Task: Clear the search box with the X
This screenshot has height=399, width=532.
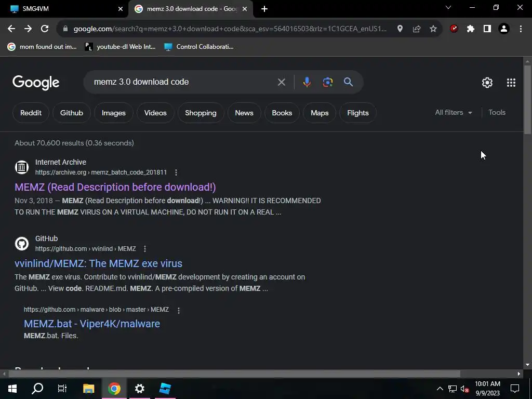Action: pos(281,82)
